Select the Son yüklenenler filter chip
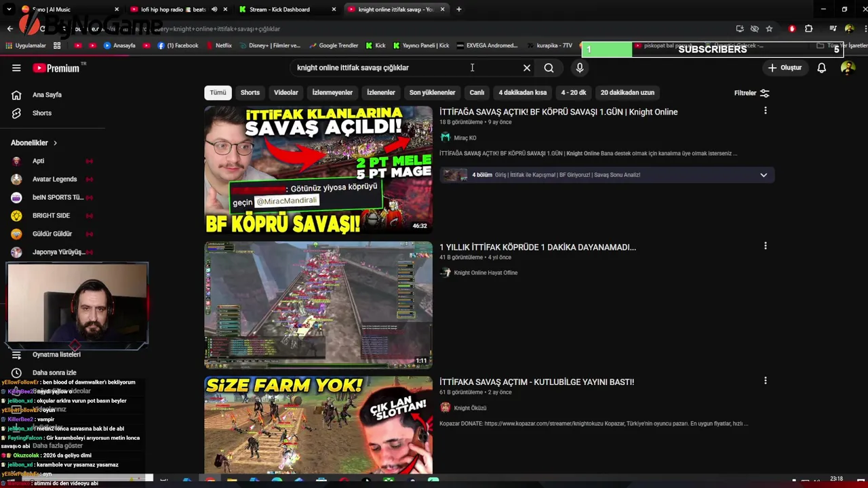Screen dimensions: 868x488 pos(432,93)
